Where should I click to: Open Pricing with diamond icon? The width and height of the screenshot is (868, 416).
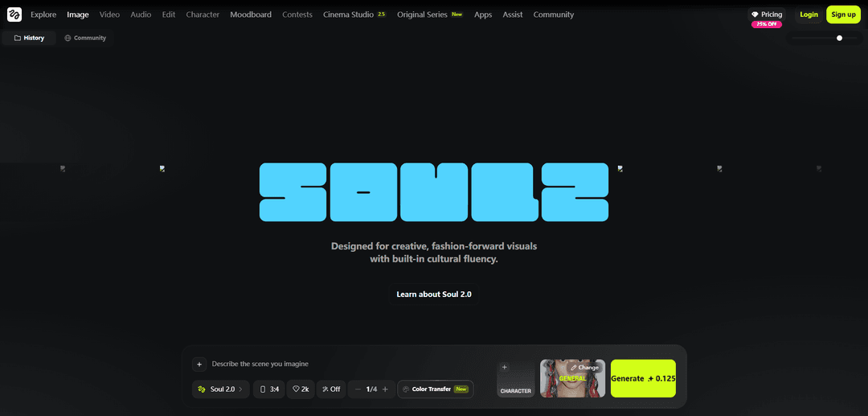(x=767, y=14)
